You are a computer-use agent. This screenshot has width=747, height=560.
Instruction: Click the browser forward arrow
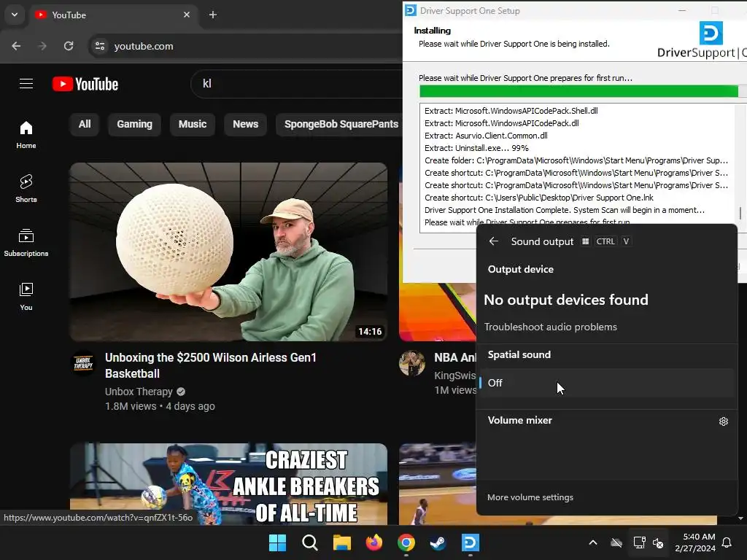pyautogui.click(x=42, y=46)
